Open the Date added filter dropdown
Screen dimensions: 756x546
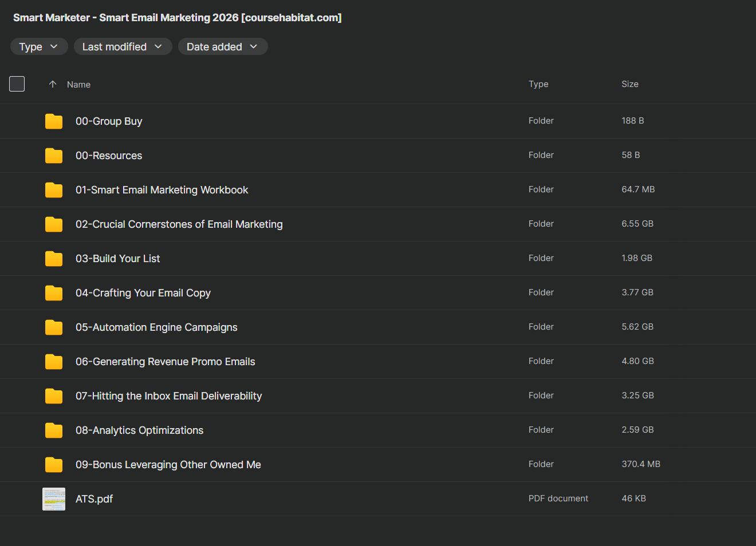pos(222,47)
